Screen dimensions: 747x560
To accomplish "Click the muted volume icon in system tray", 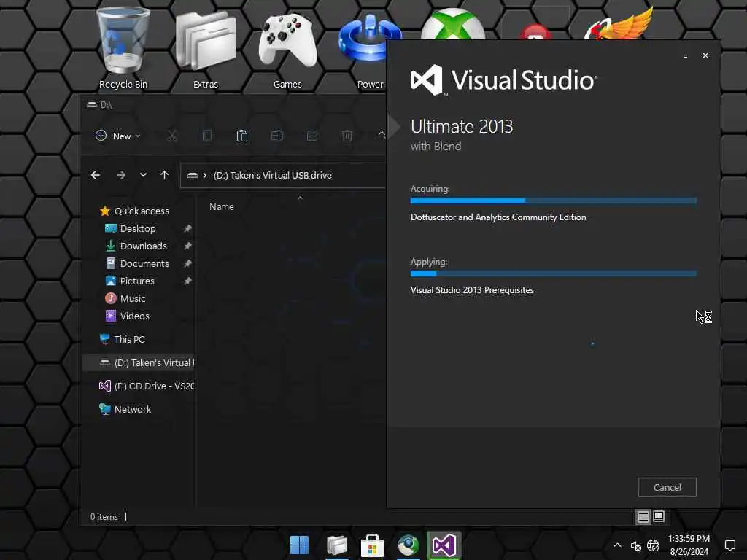I will click(635, 545).
